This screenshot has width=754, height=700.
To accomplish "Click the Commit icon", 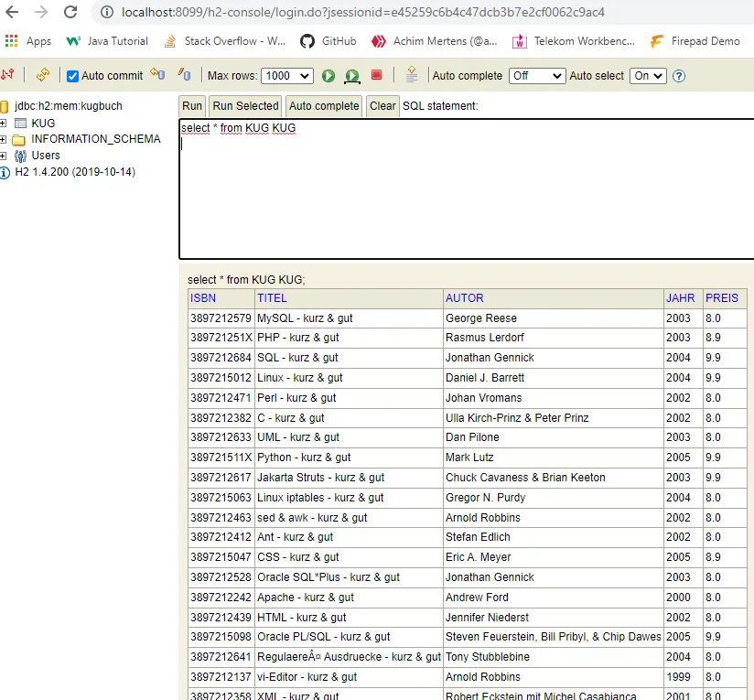I will click(x=185, y=74).
